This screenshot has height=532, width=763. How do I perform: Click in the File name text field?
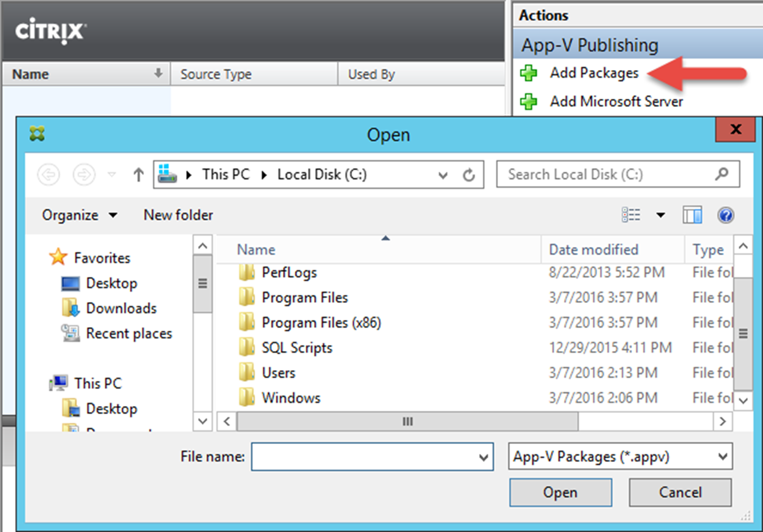pos(364,457)
